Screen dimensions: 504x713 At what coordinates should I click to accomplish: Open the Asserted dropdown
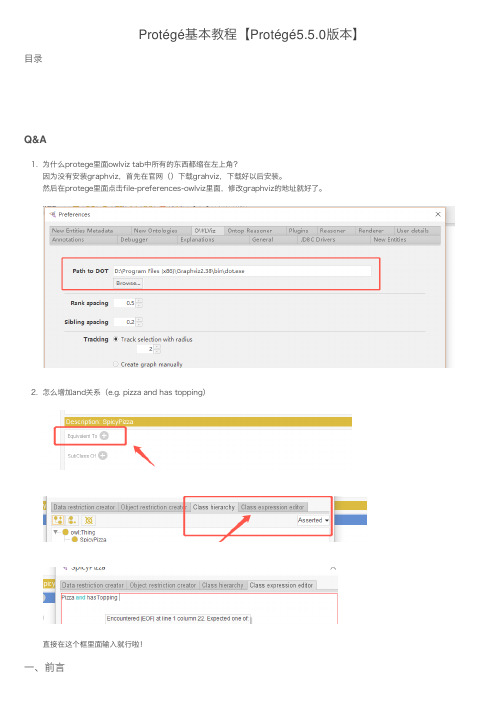point(313,520)
